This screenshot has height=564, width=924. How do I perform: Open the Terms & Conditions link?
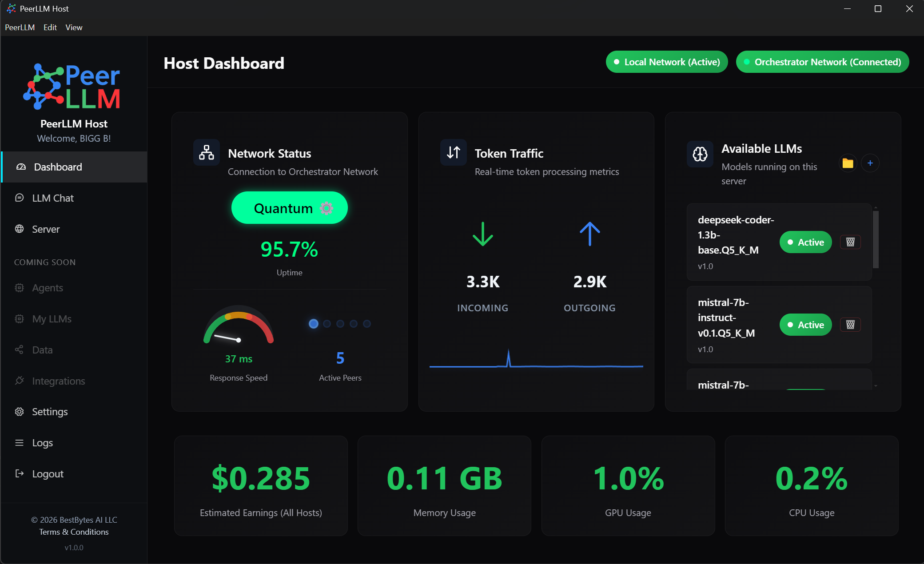(74, 532)
